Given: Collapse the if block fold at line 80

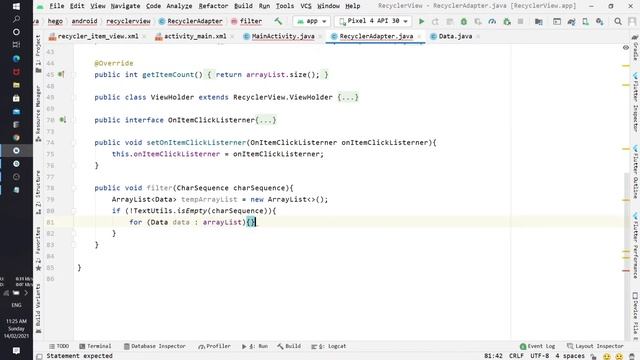Looking at the screenshot, I should tap(74, 211).
